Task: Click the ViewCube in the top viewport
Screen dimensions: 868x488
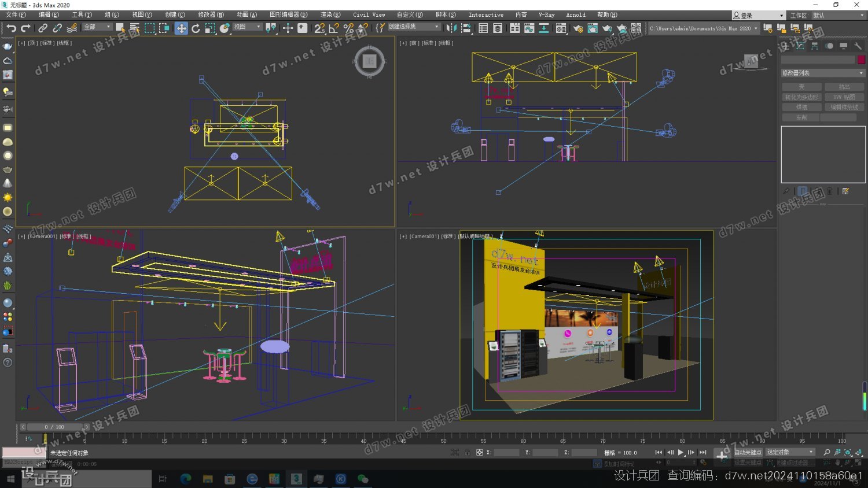Action: pos(369,61)
